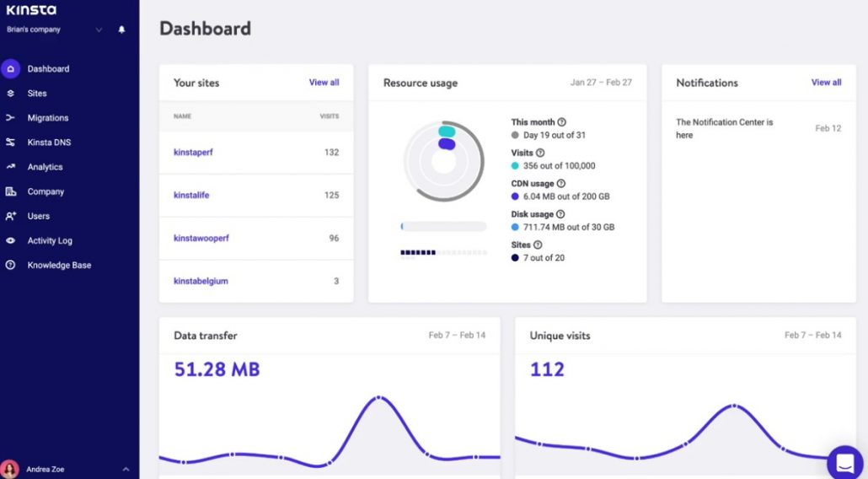The width and height of the screenshot is (868, 479).
Task: Click the Migrations arrow icon
Action: tap(10, 118)
